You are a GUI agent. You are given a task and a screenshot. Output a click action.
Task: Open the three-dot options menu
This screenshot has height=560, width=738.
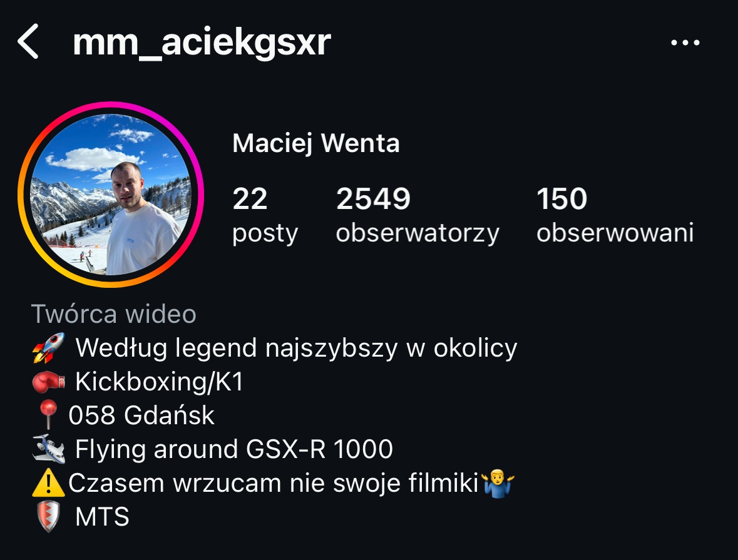pos(685,43)
